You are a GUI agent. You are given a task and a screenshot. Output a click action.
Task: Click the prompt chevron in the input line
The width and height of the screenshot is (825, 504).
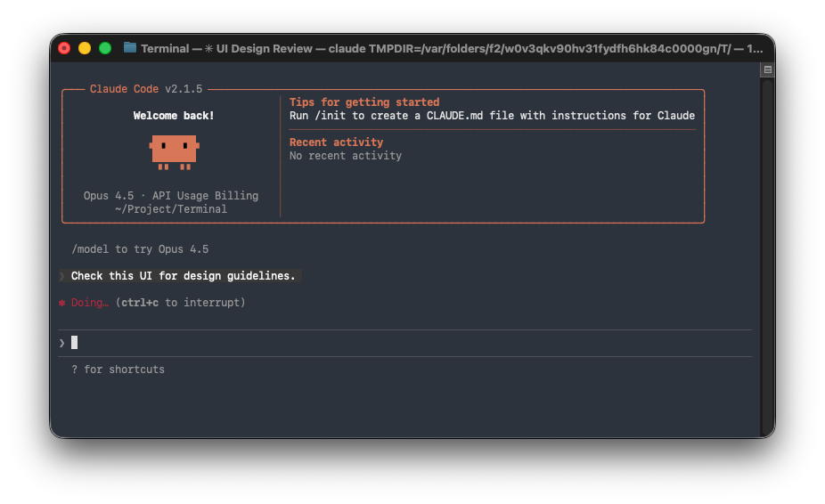click(x=62, y=343)
